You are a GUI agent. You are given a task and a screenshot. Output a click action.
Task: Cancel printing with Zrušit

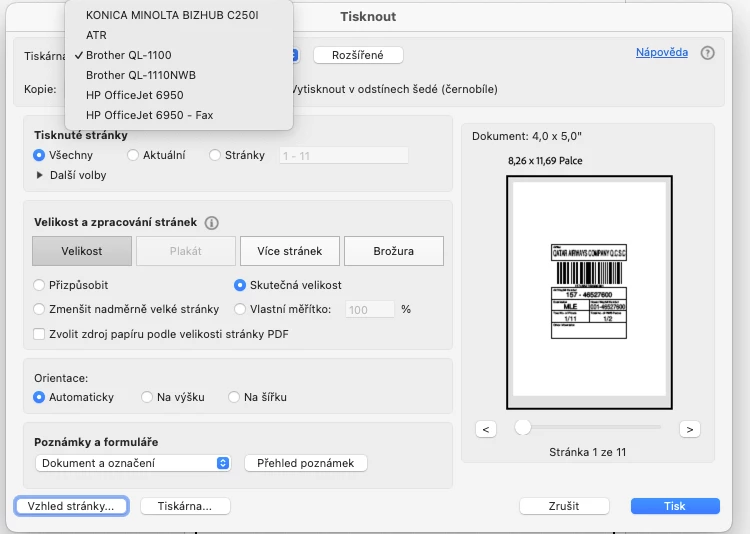tap(564, 506)
